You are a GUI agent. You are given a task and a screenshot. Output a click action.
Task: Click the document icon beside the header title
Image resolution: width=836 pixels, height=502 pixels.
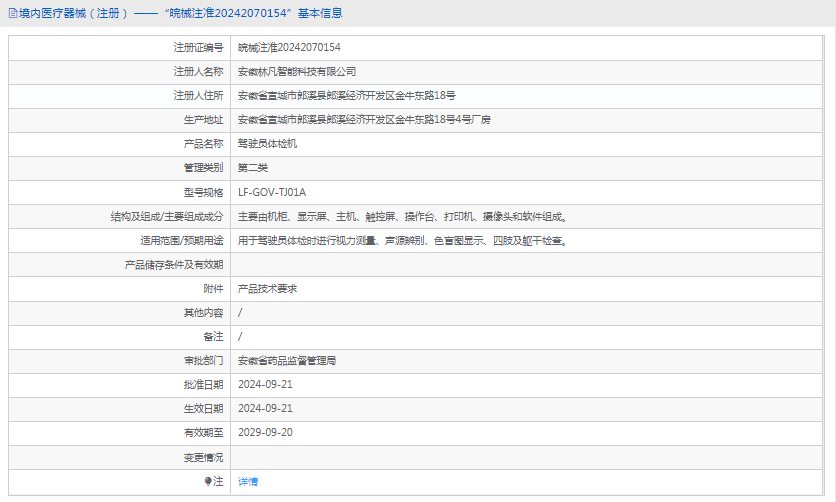[13, 13]
